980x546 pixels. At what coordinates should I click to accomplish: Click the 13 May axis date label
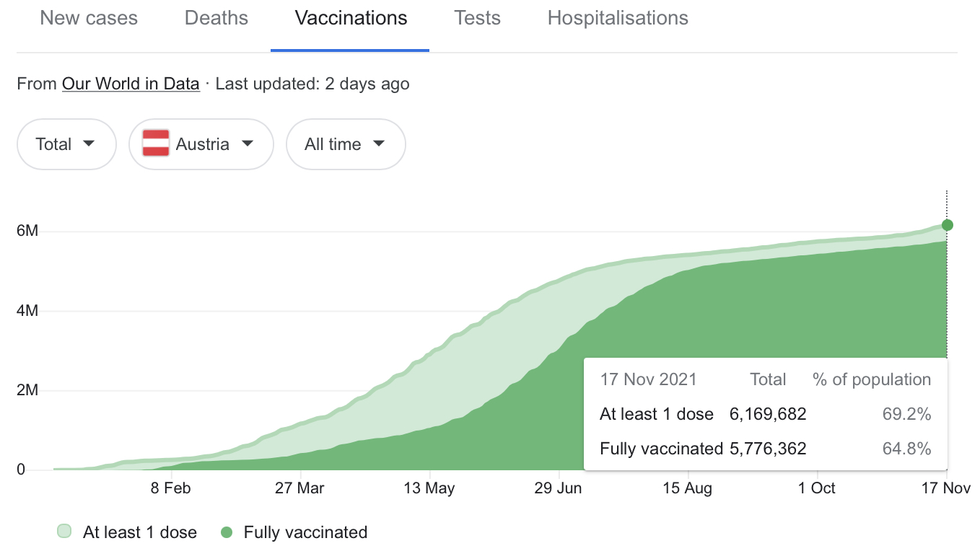point(429,488)
